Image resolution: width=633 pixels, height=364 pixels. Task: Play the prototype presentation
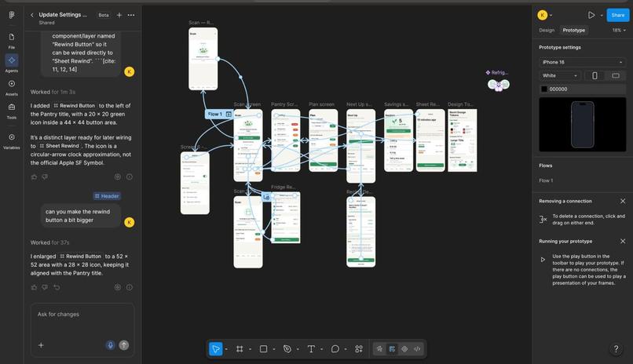point(591,16)
